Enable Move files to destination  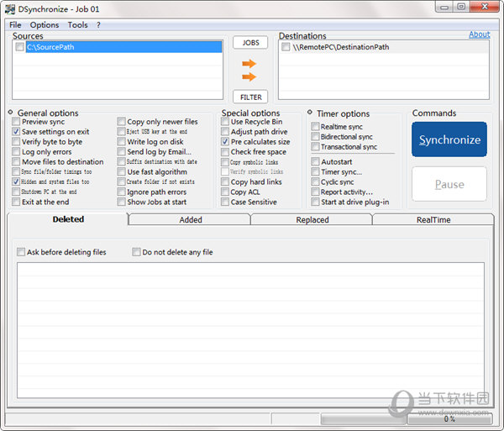16,161
